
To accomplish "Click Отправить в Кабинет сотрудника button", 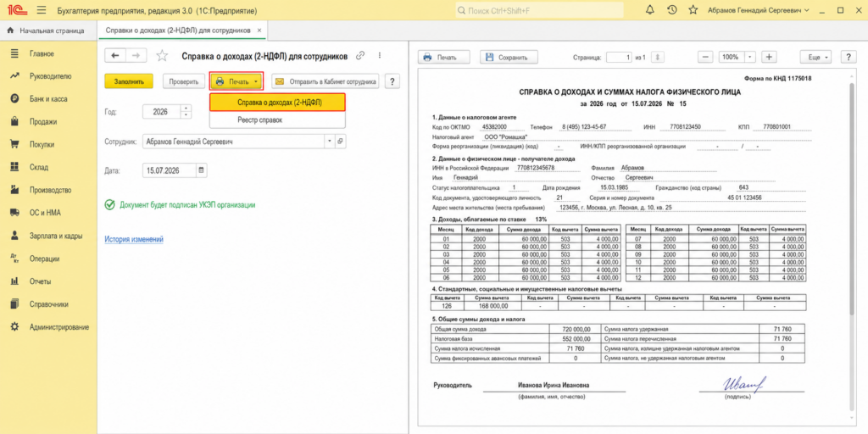I will [x=325, y=81].
